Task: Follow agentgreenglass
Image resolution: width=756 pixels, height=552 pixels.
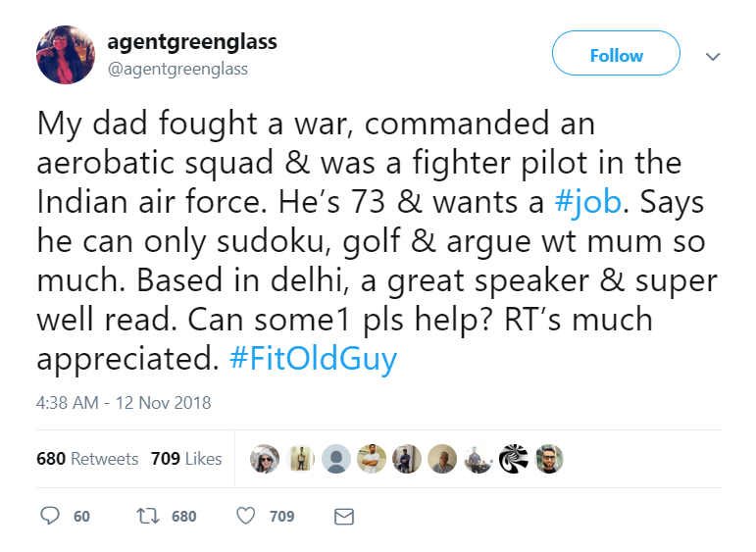Action: [616, 54]
